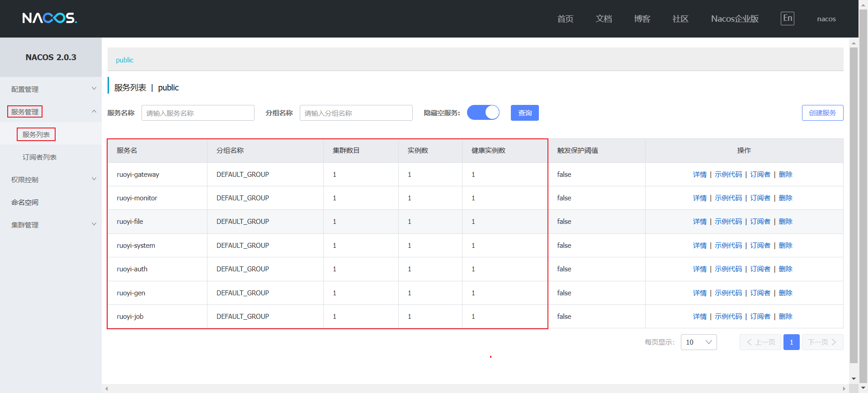Click the 服务名 column header

click(x=157, y=151)
